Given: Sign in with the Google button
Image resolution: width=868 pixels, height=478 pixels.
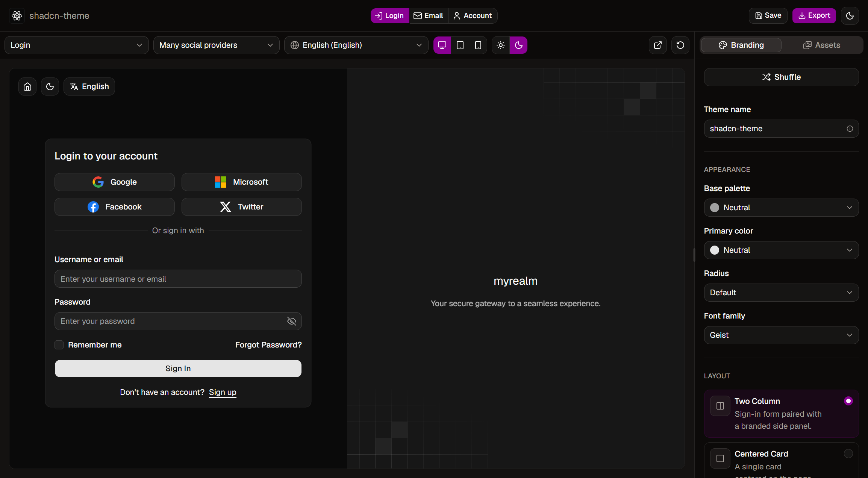Looking at the screenshot, I should [x=115, y=182].
